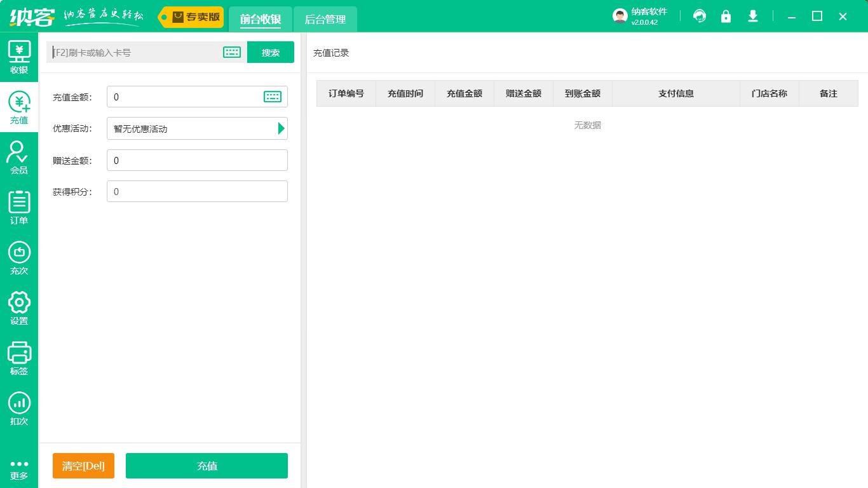Switch to the 后台管理 tab
The width and height of the screenshot is (868, 488).
[325, 20]
